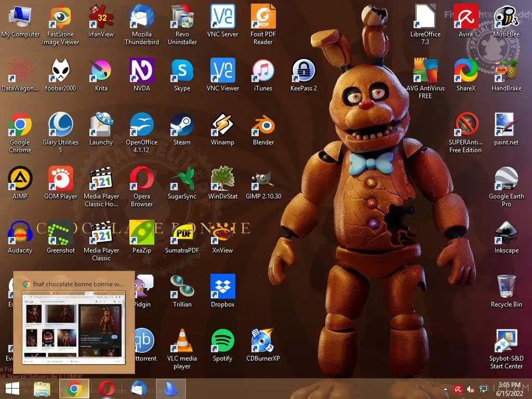Open the Windows Start button
This screenshot has width=532, height=399.
[x=12, y=389]
